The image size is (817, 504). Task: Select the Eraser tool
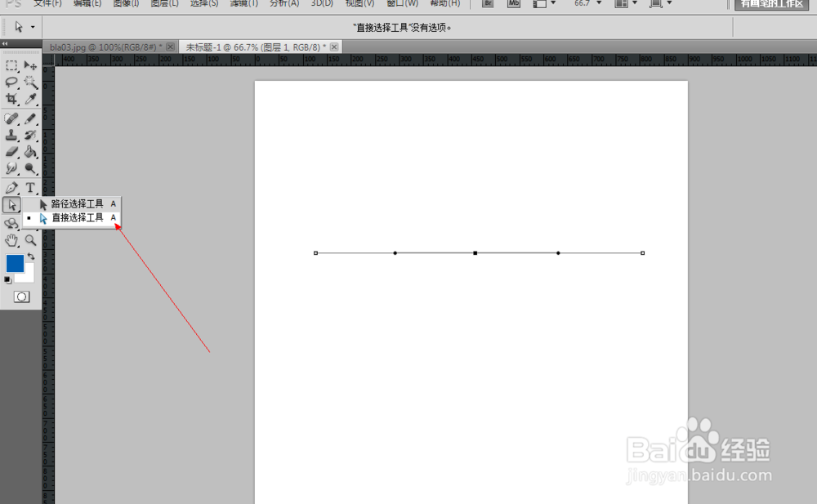11,152
